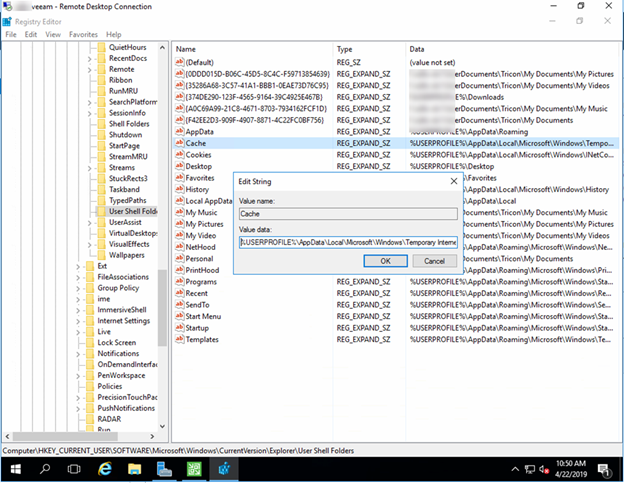
Task: Click Cancel in Edit String dialog
Action: point(434,261)
